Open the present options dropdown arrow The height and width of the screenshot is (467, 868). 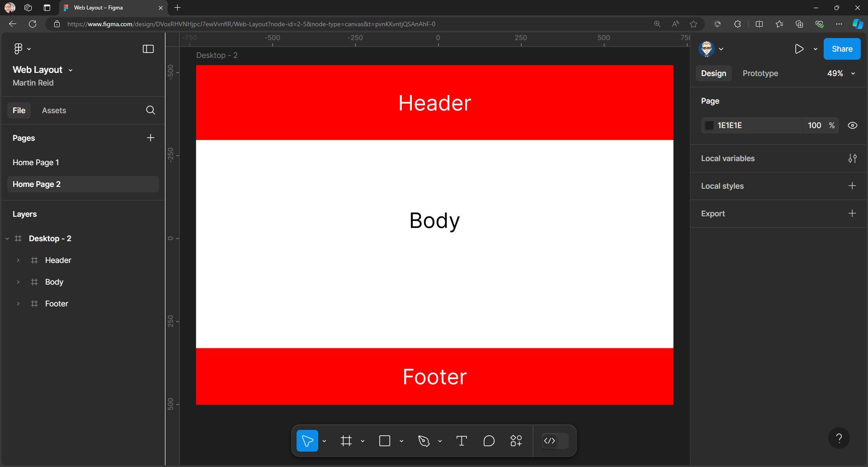click(816, 49)
